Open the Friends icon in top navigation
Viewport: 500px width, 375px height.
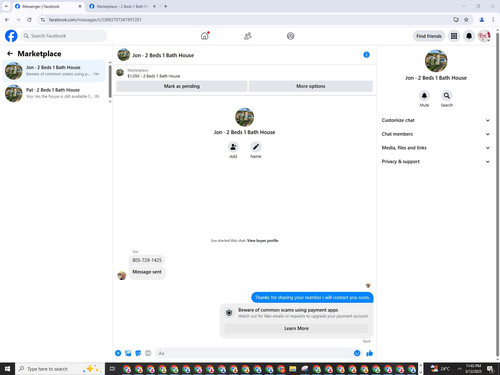(248, 36)
